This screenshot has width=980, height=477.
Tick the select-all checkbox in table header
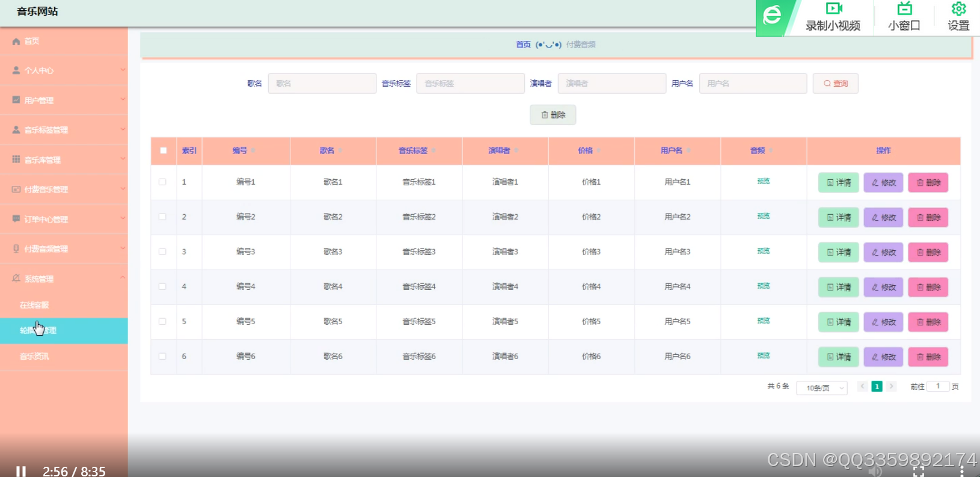[164, 150]
